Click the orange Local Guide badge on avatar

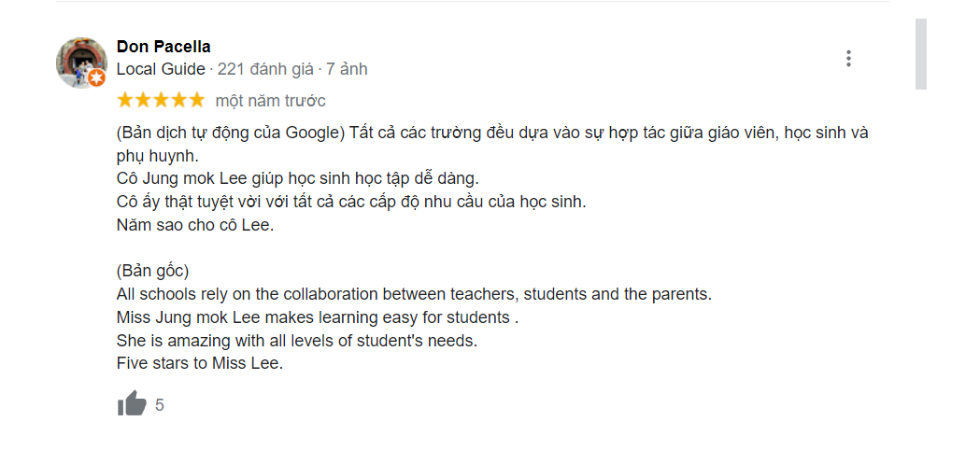[97, 78]
